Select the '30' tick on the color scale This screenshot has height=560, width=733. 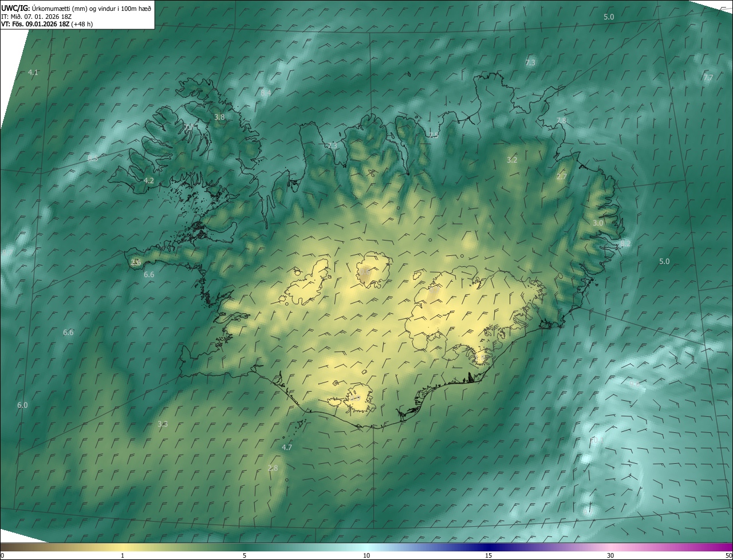point(610,555)
